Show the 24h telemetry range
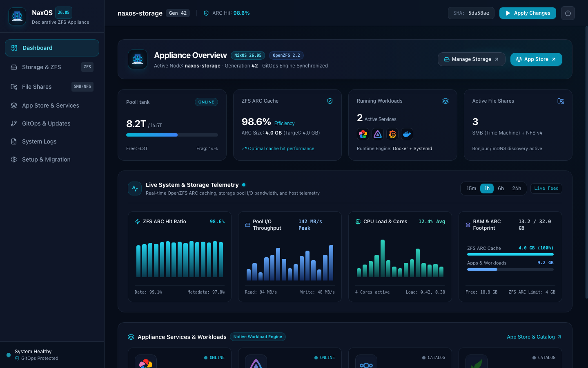 (517, 188)
